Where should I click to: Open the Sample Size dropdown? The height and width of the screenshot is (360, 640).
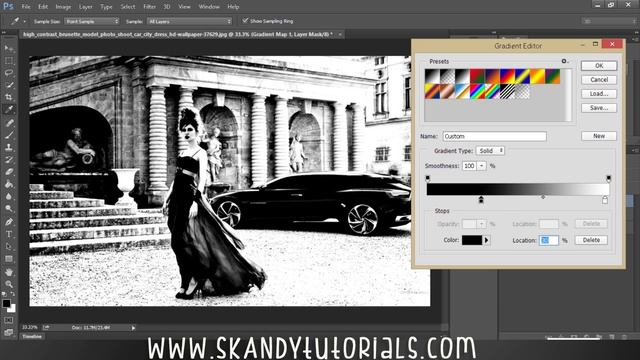point(92,21)
